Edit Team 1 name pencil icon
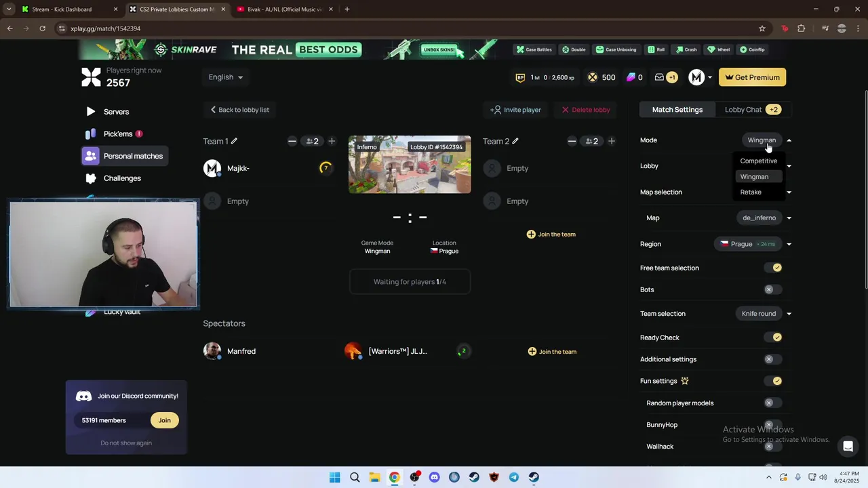The image size is (868, 488). point(234,141)
